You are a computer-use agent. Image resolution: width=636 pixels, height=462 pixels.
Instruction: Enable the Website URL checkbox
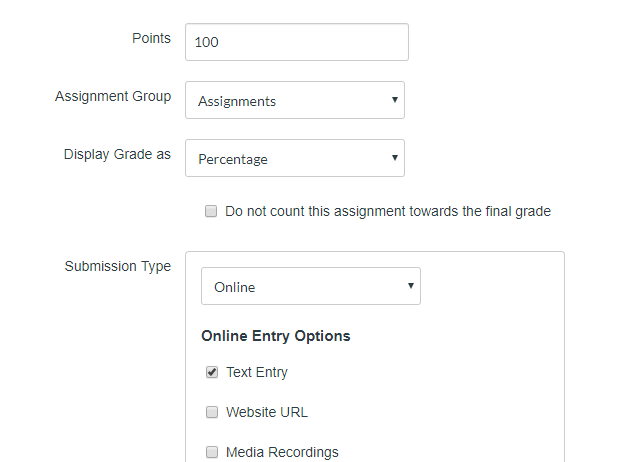(212, 412)
